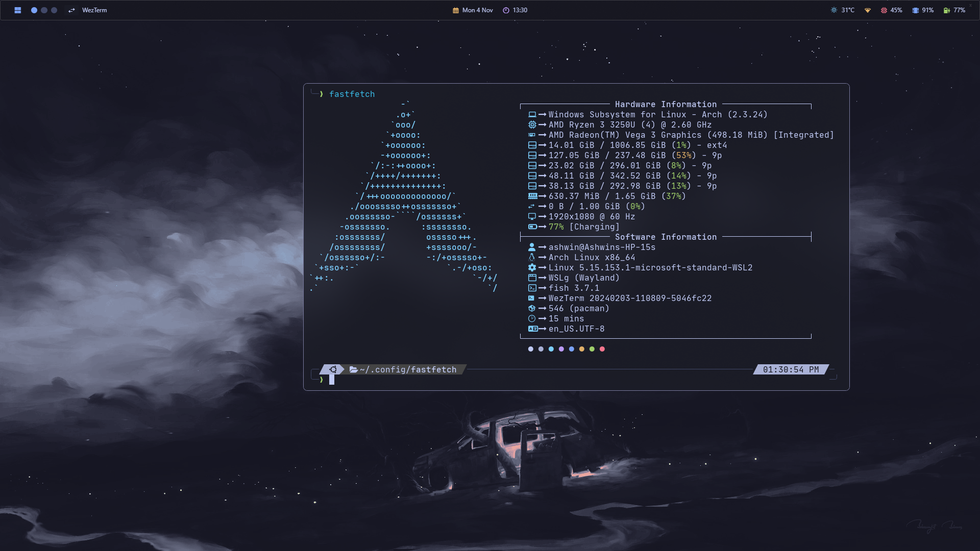Click the WezTerm window title in bar

94,10
